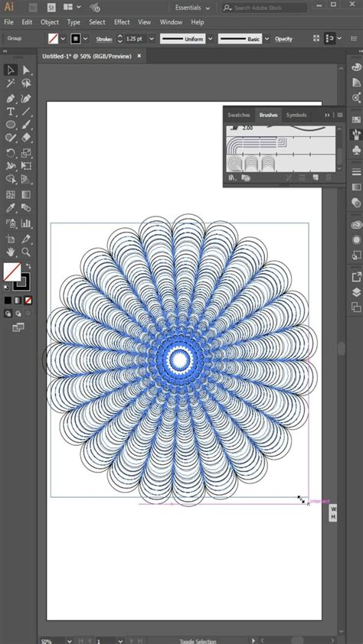
Task: Select the Free Transform tool
Action: pyautogui.click(x=26, y=166)
